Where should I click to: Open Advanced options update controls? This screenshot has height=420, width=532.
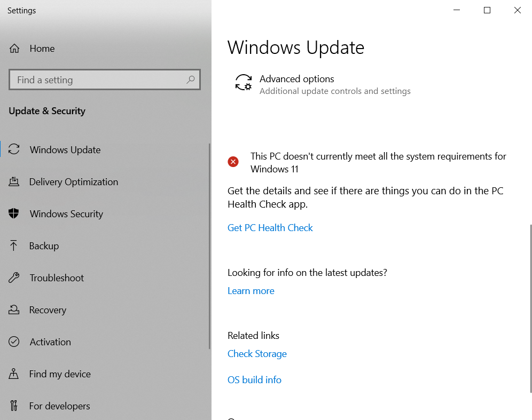[x=296, y=78]
